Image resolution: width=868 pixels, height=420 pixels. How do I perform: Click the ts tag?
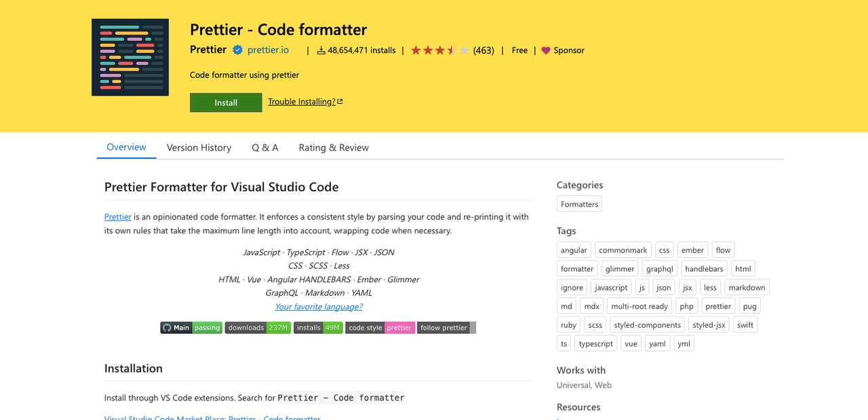(x=564, y=344)
